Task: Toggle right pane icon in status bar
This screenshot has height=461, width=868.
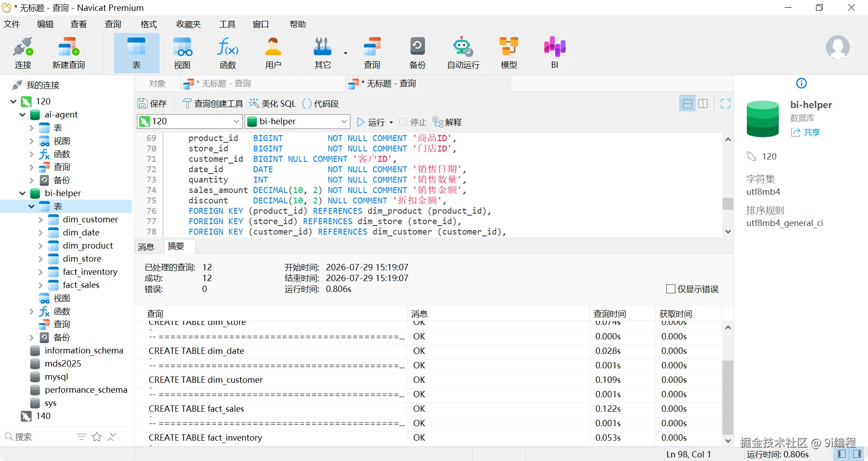Action: pyautogui.click(x=857, y=454)
